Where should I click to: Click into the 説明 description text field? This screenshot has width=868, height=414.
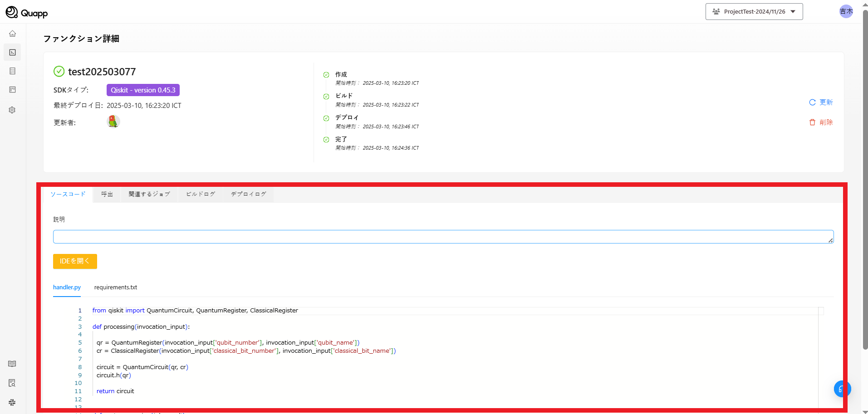442,237
